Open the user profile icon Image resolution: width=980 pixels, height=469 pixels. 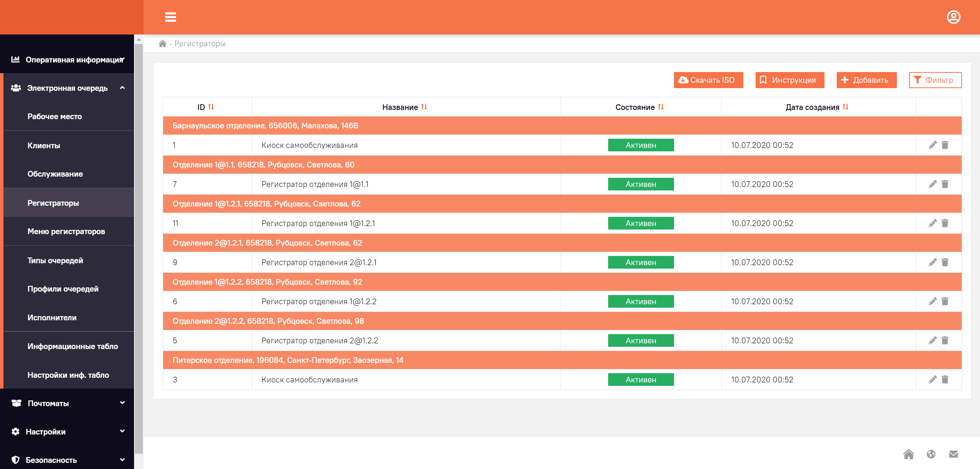point(953,17)
